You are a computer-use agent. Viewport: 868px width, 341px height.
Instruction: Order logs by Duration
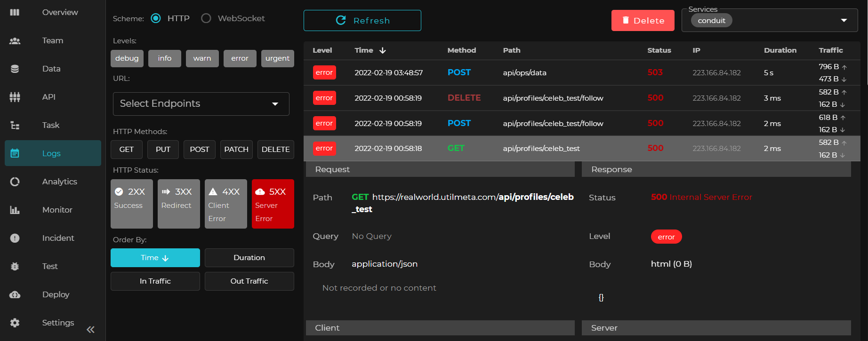tap(249, 258)
